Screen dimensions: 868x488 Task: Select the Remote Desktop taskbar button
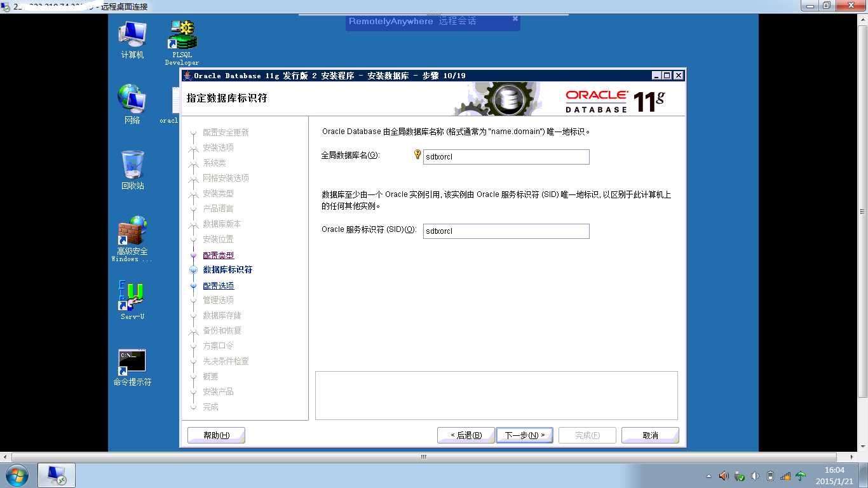[x=57, y=475]
